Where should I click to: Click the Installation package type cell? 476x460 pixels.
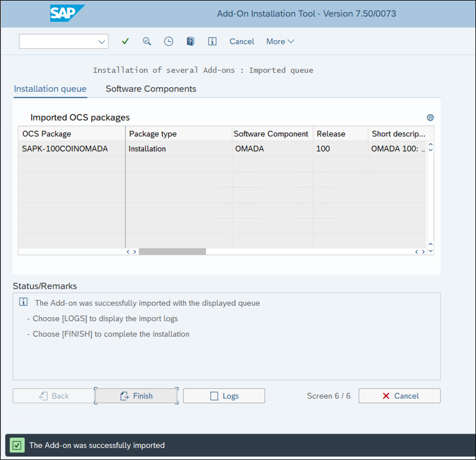179,149
